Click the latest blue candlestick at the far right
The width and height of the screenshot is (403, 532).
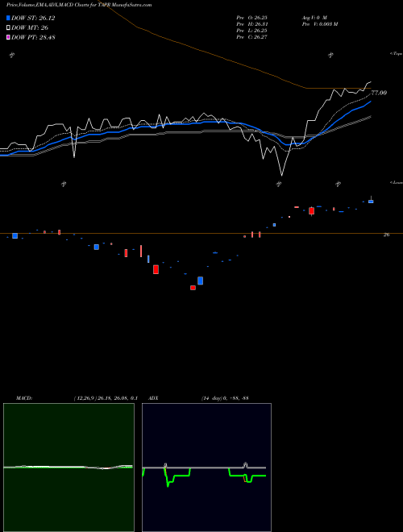(371, 202)
